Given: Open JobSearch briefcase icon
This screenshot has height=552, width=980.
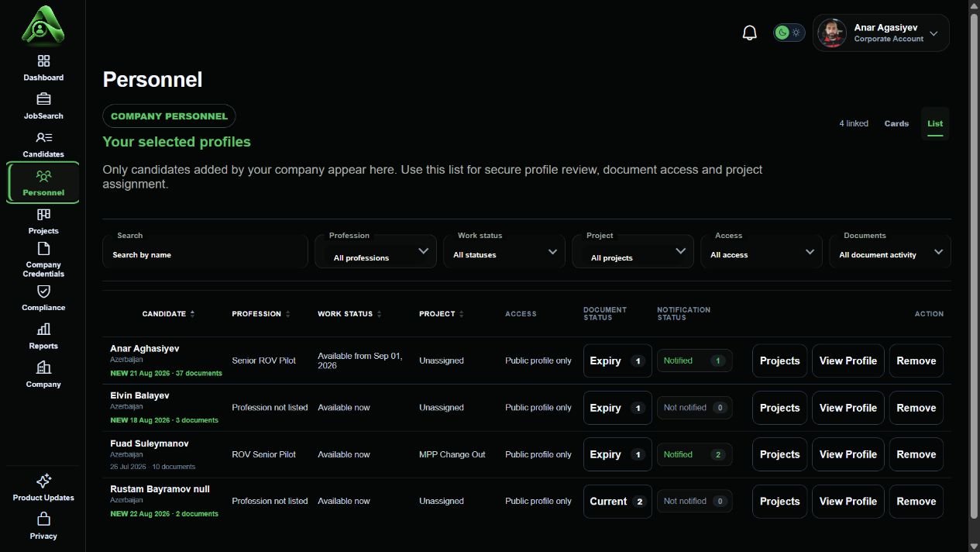Looking at the screenshot, I should coord(43,98).
